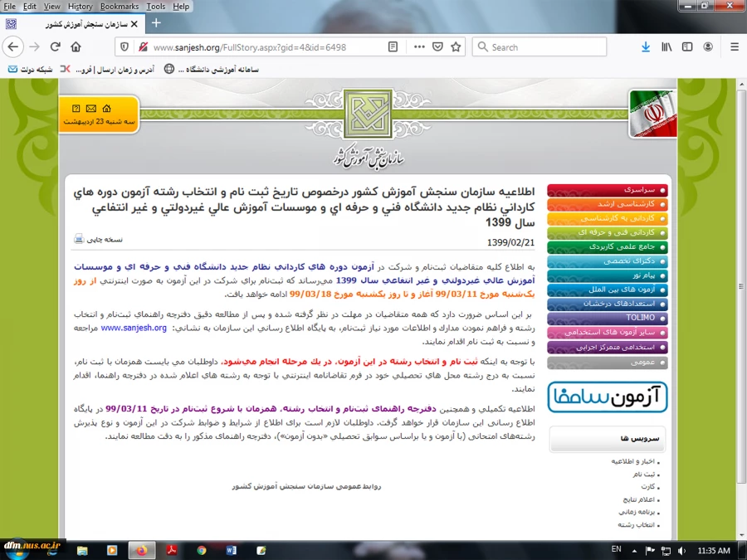Select the پیام نور menu item
The image size is (747, 560).
point(608,275)
